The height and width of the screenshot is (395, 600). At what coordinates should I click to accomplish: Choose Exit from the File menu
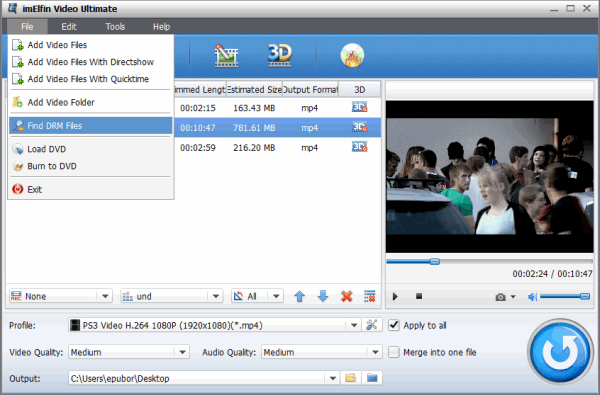[x=91, y=189]
